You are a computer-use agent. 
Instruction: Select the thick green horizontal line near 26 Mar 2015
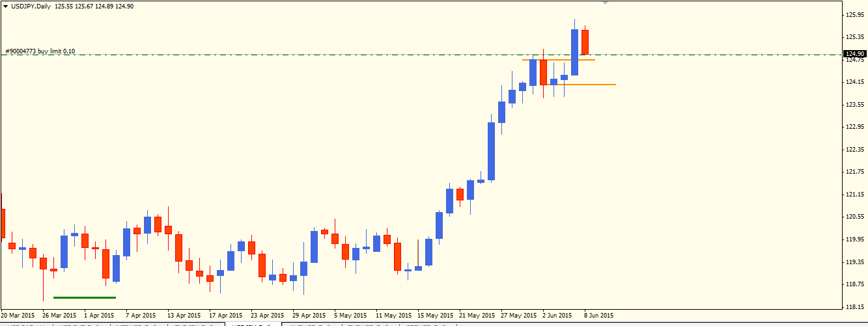click(85, 297)
